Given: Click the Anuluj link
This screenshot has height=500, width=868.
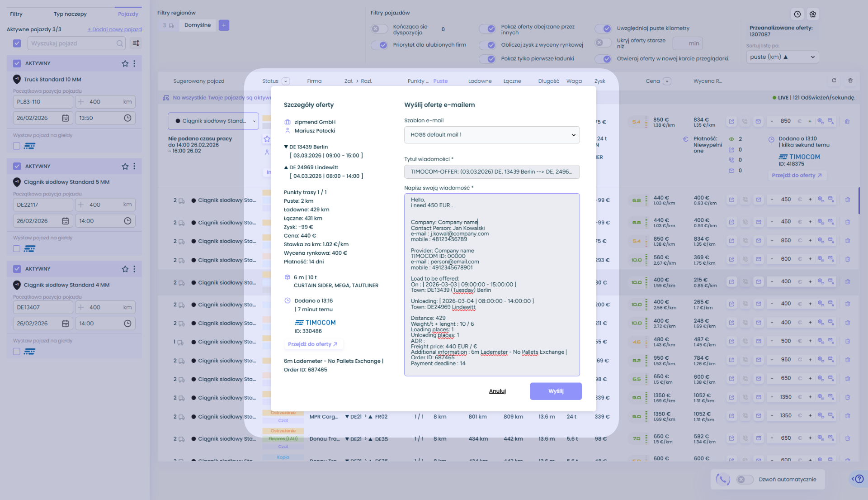Looking at the screenshot, I should point(497,391).
